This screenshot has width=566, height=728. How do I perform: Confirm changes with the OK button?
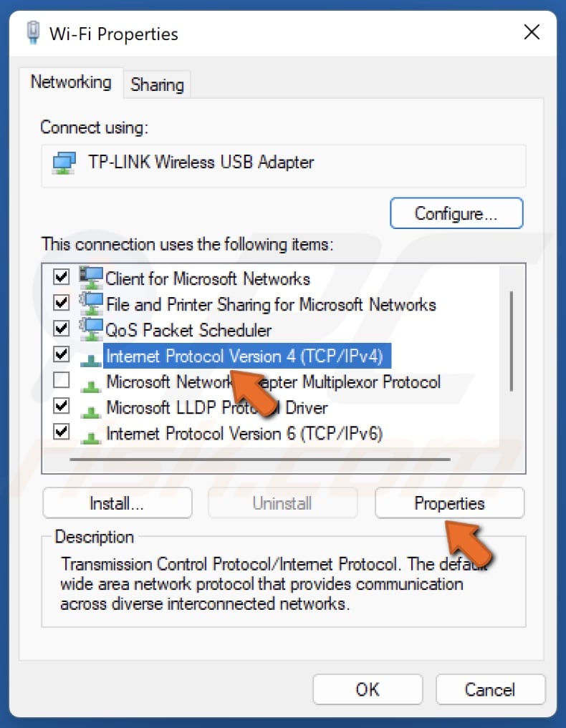pyautogui.click(x=368, y=689)
